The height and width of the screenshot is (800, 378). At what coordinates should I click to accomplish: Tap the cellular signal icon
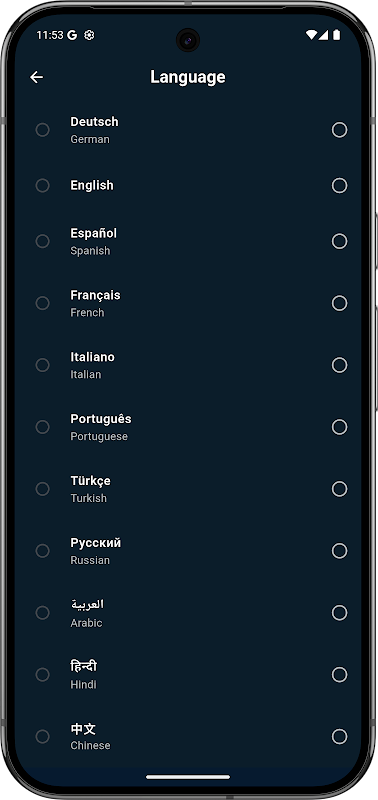tap(323, 35)
